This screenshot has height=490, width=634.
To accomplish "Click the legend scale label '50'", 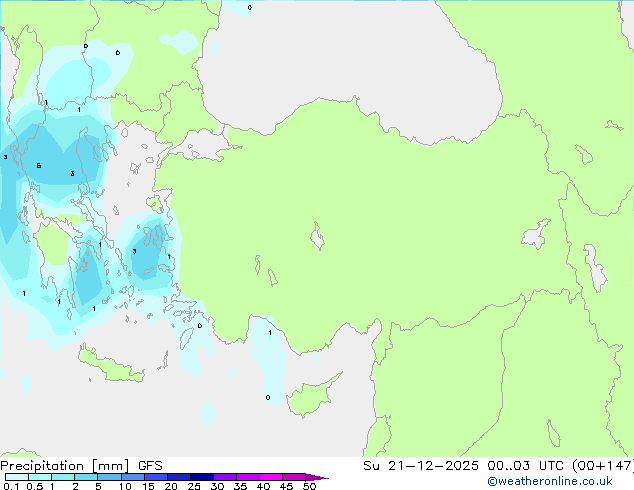I will point(309,486).
